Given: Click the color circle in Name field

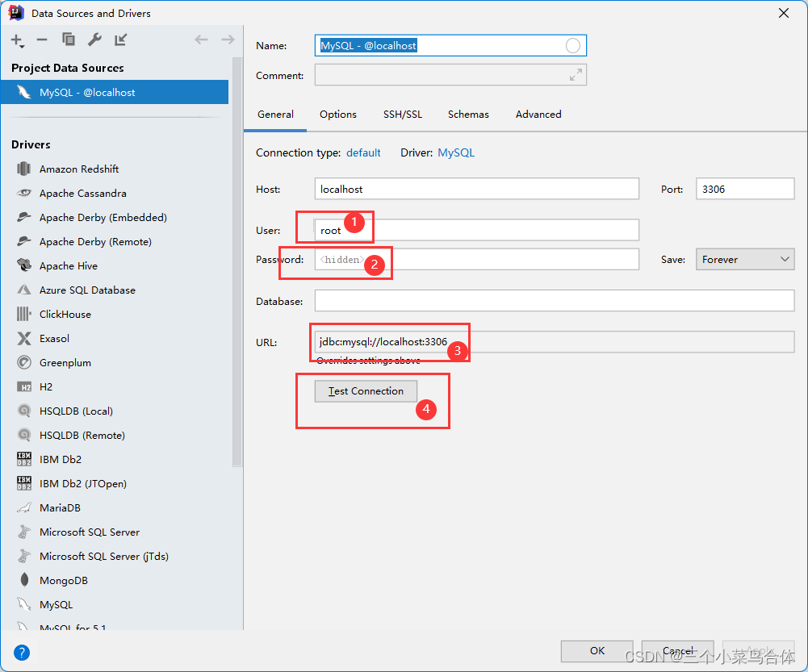Looking at the screenshot, I should click(x=572, y=46).
